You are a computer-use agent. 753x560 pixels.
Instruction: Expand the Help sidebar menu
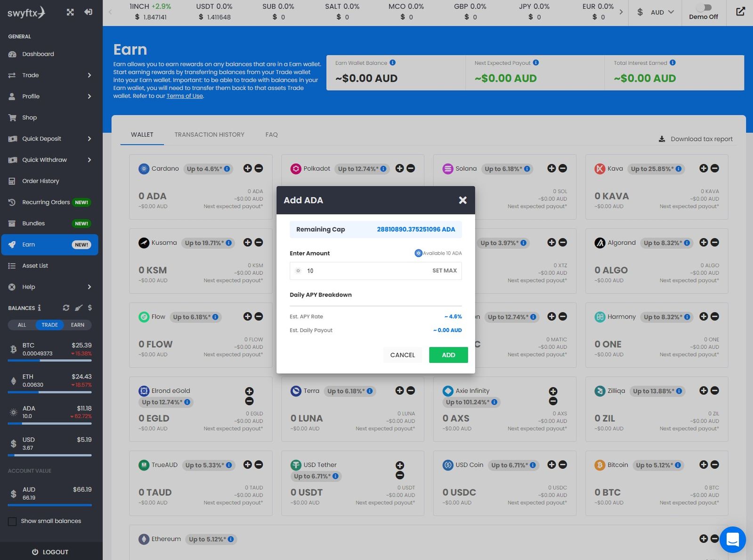[51, 287]
